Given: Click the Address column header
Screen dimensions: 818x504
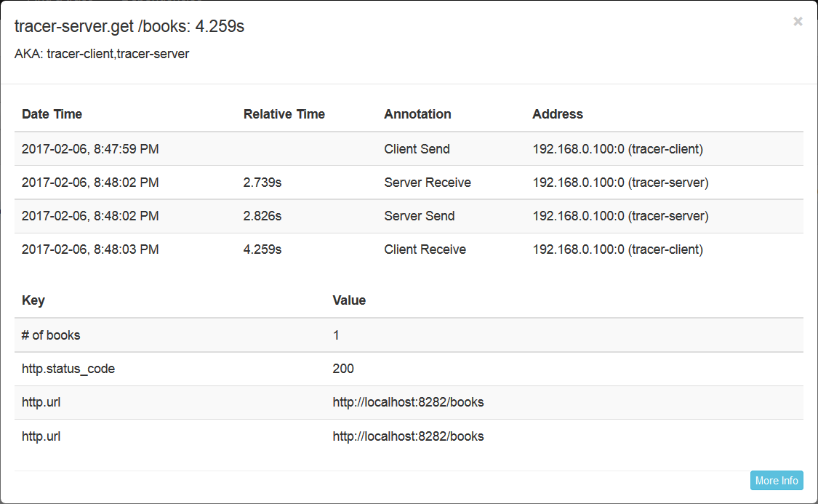Looking at the screenshot, I should coord(558,114).
